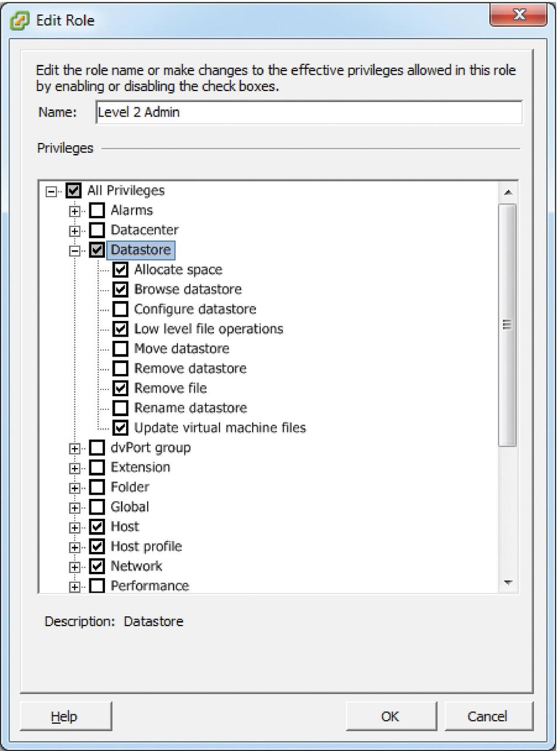Expand the Global privilege group
This screenshot has width=560, height=751.
coord(75,508)
